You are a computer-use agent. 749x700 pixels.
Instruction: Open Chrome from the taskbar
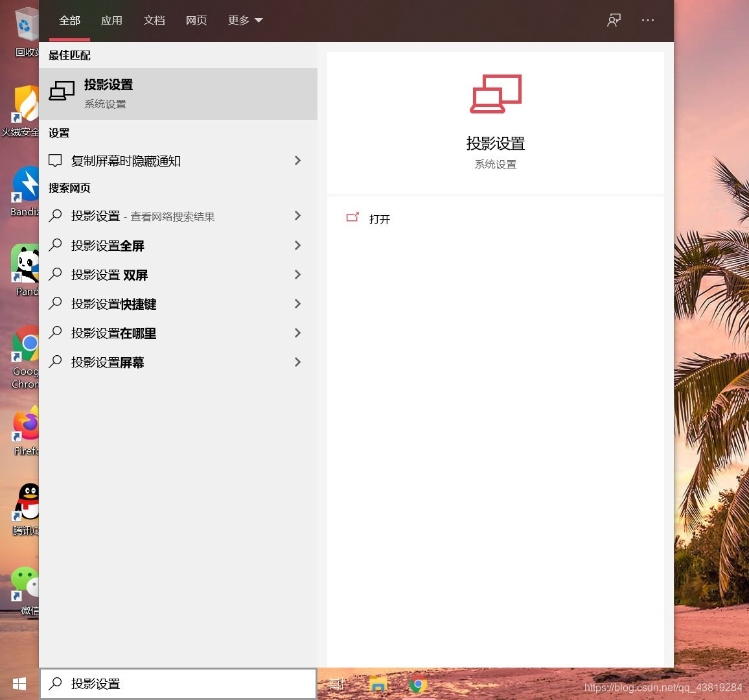coord(418,684)
